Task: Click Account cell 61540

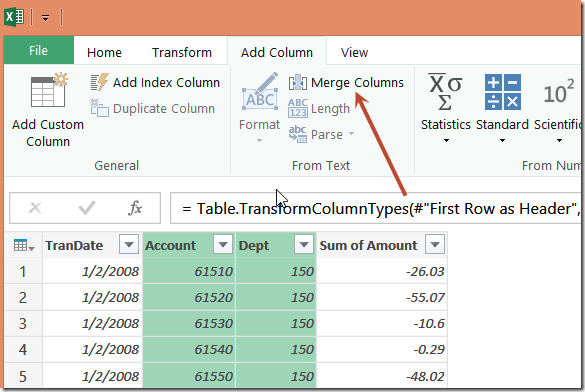Action: [189, 349]
